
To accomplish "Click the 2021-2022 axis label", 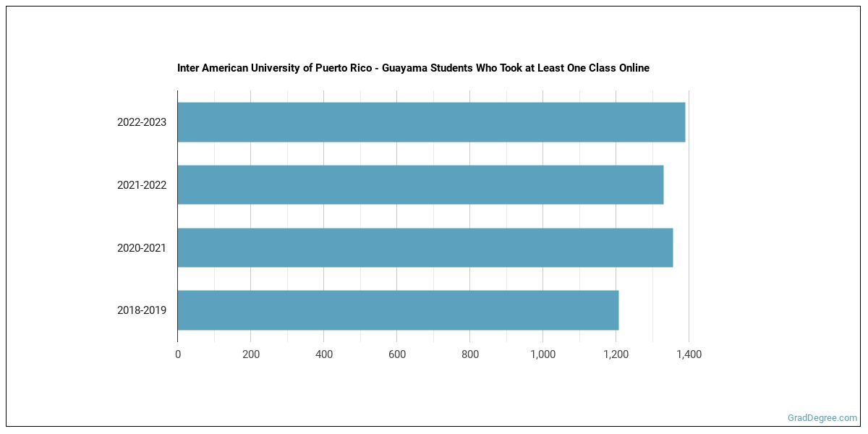I will coord(142,185).
